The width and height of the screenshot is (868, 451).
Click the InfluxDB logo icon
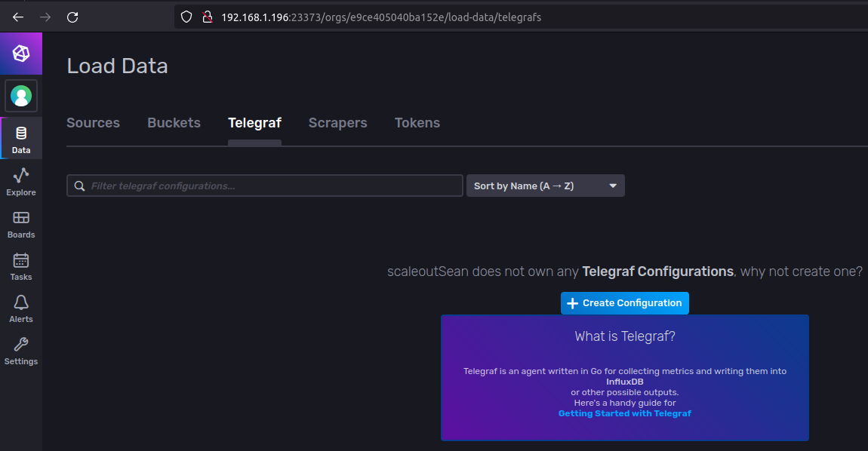21,54
